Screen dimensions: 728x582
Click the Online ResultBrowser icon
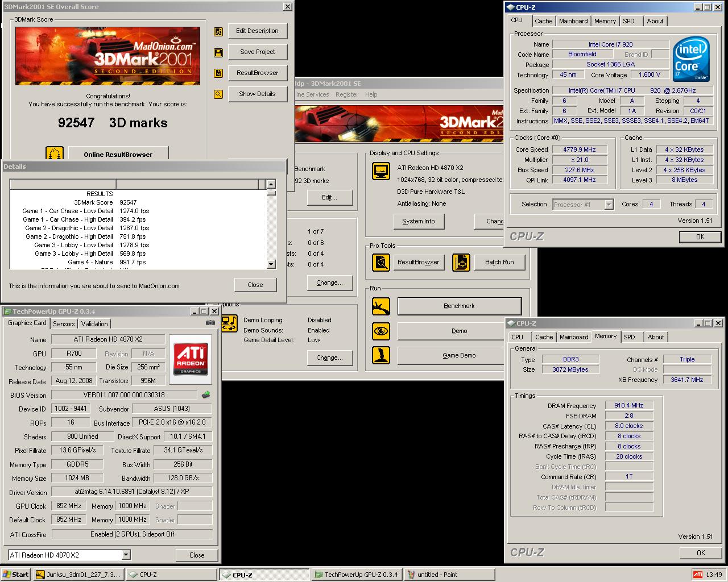pos(55,153)
